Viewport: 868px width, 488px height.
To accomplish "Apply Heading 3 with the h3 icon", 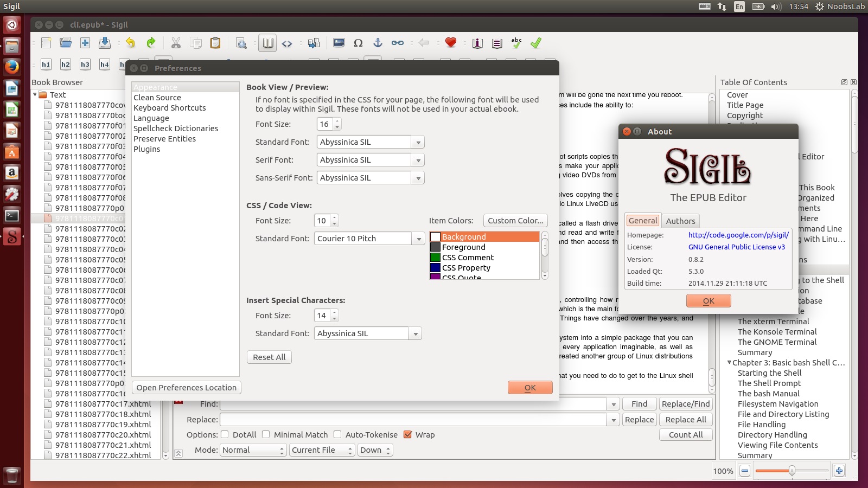I will click(x=85, y=64).
